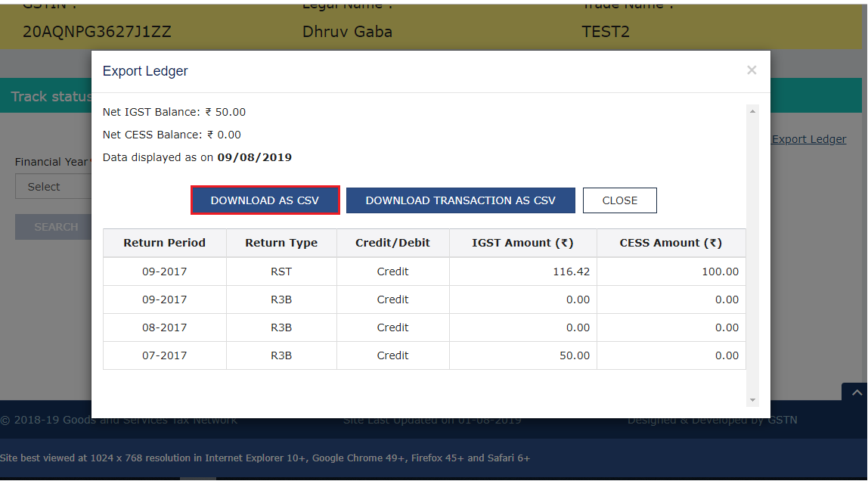Click dialog scrollbar up arrow

[752, 111]
